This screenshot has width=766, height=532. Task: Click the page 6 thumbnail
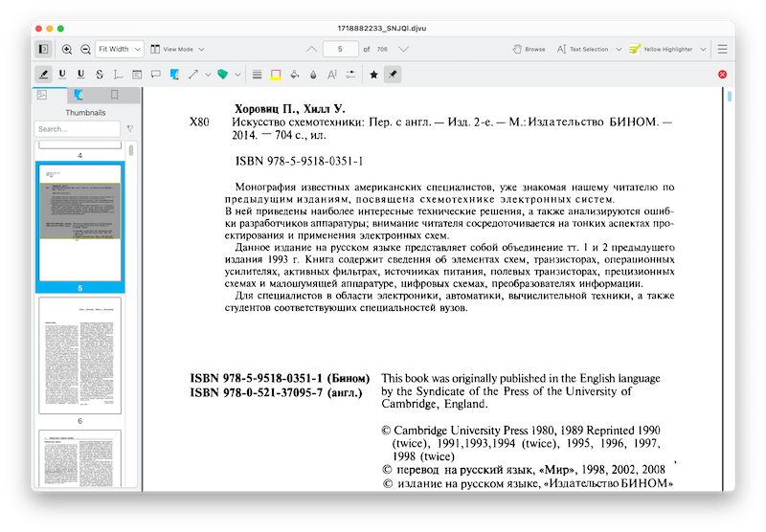[80, 354]
